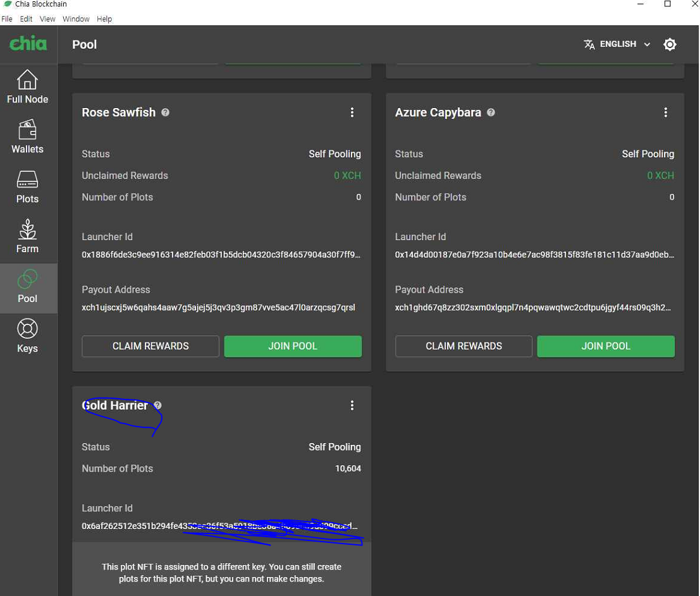Open Gold Harrier help tooltip icon
Viewport: 700px width, 596px height.
coord(157,405)
